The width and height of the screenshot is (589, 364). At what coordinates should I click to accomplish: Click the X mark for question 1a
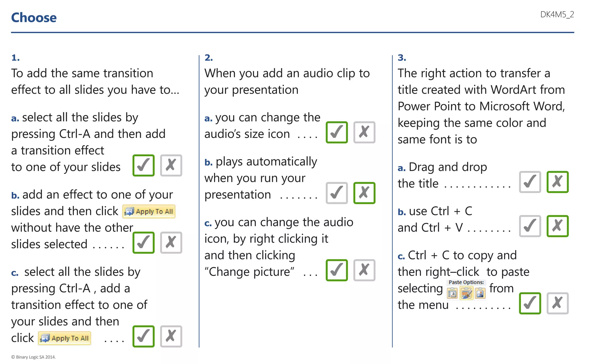[171, 165]
